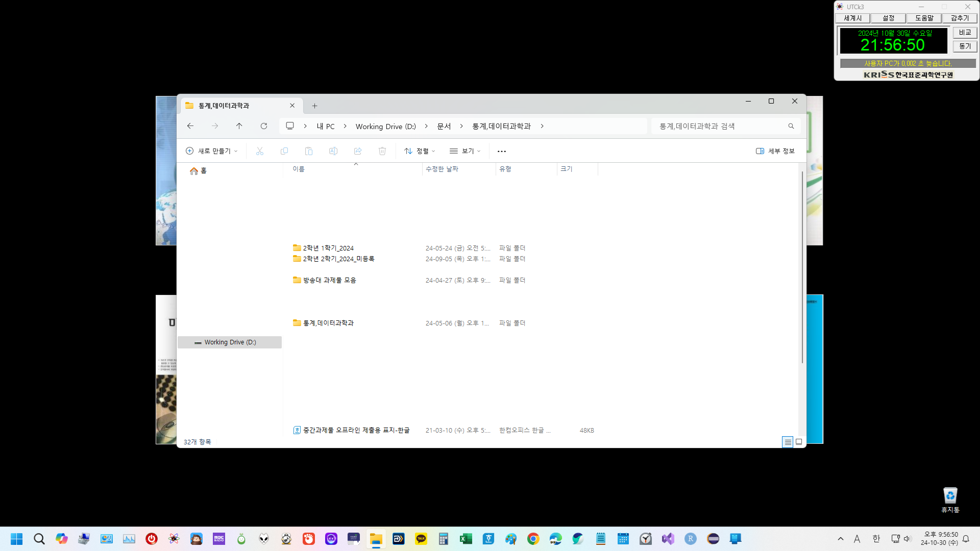Click the folder search input box
This screenshot has height=551, width=980.
[720, 126]
